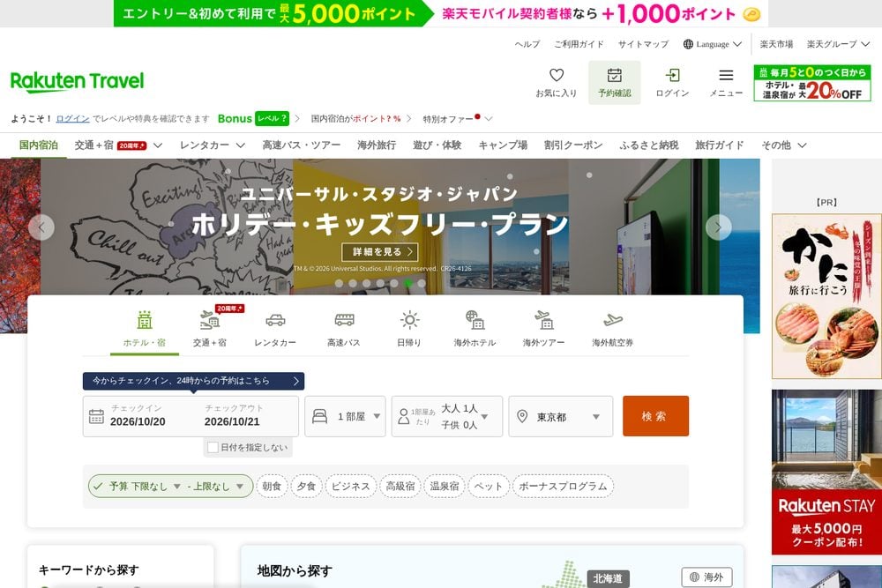Click the ログイン text link in welcome line
Viewport: 882px width, 588px height.
click(x=72, y=119)
